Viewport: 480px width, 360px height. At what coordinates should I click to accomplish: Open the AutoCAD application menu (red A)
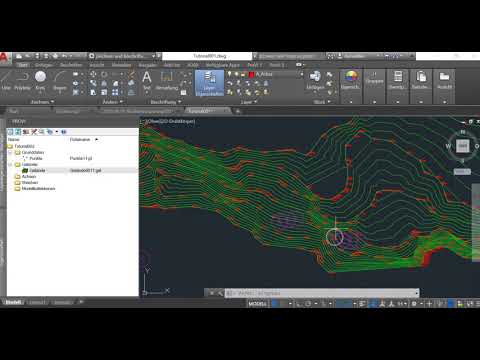(x=4, y=58)
